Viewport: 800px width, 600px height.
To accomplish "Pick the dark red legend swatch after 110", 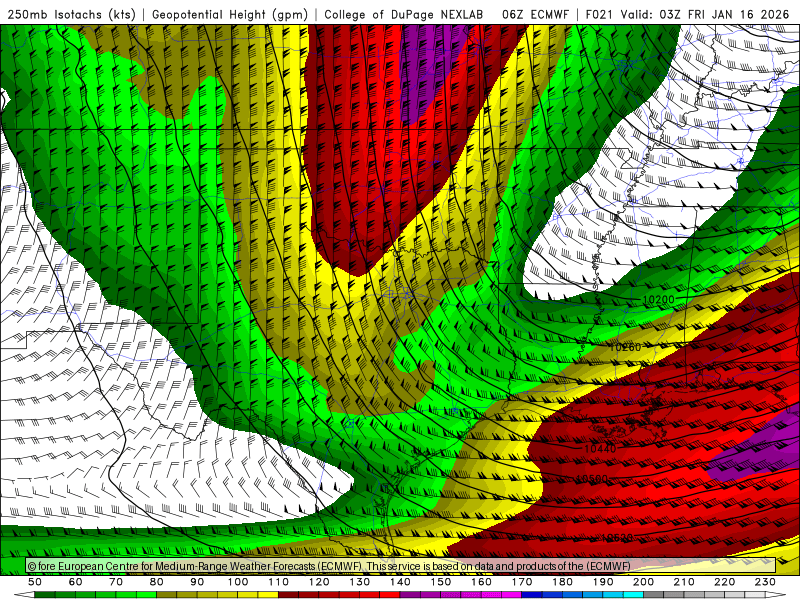I will pos(288,595).
